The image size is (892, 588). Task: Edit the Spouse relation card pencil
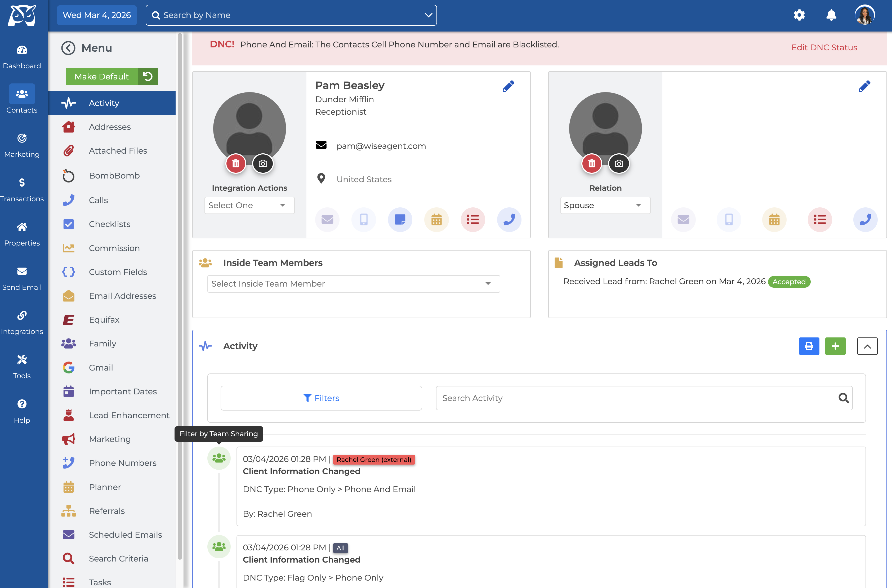click(864, 86)
